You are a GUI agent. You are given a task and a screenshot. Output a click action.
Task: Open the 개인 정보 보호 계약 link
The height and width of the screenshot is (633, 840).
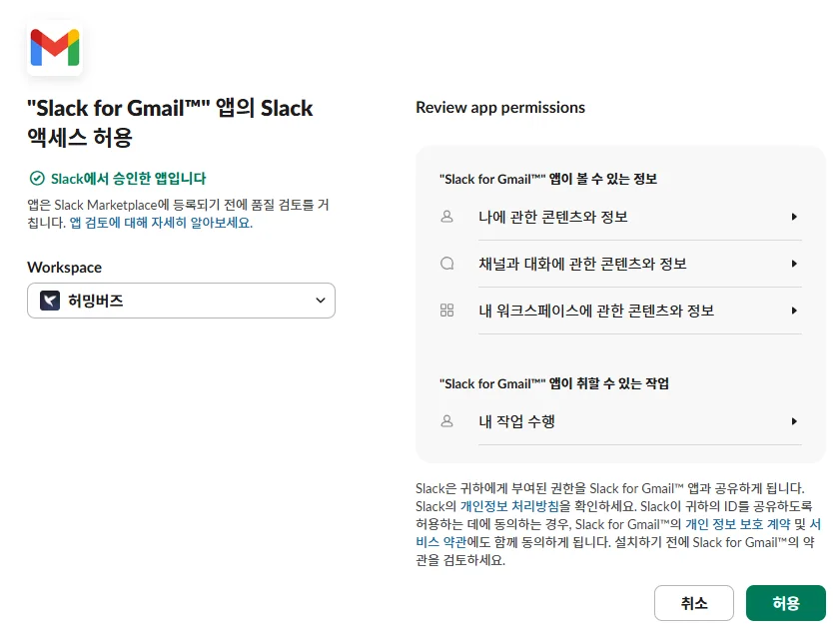click(x=738, y=524)
